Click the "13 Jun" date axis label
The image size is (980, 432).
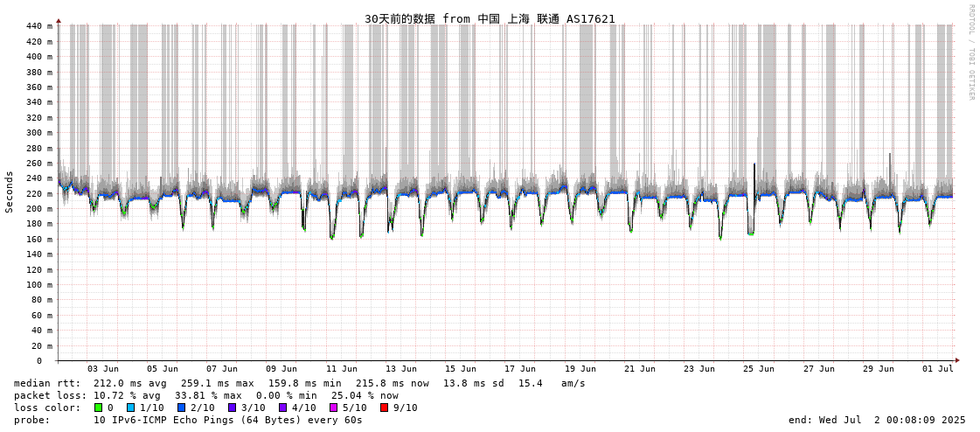click(x=400, y=369)
